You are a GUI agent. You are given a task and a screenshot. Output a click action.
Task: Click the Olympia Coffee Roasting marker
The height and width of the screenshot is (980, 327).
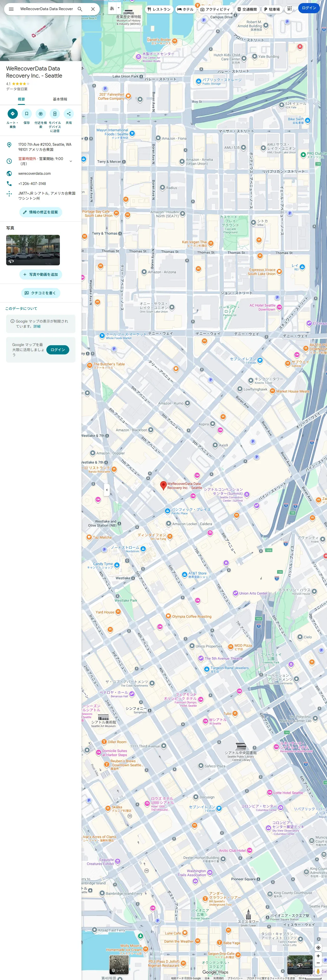168,616
